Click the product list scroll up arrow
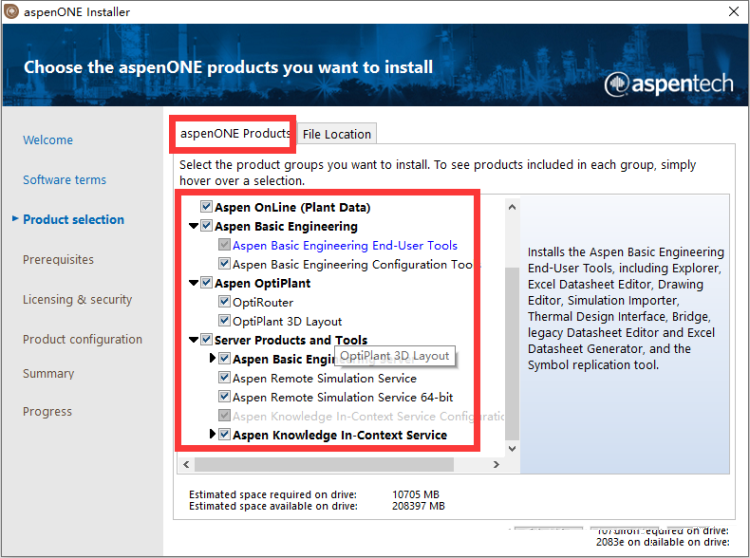750x558 pixels. coord(512,207)
